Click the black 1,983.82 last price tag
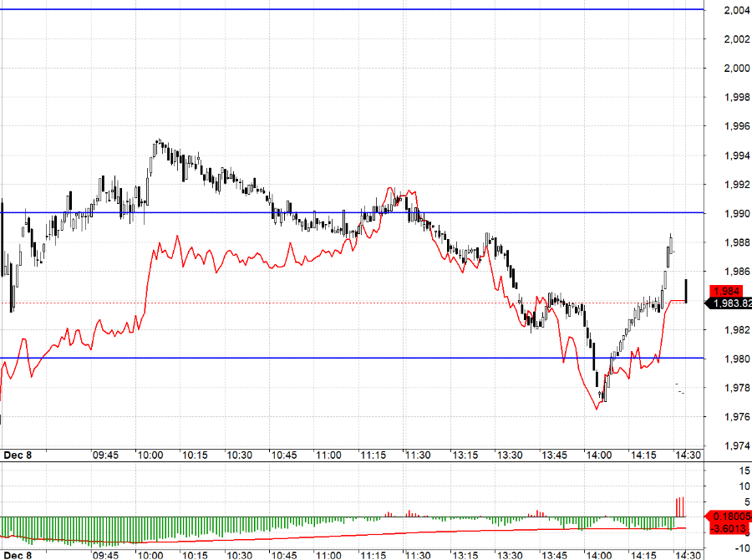 (x=729, y=303)
